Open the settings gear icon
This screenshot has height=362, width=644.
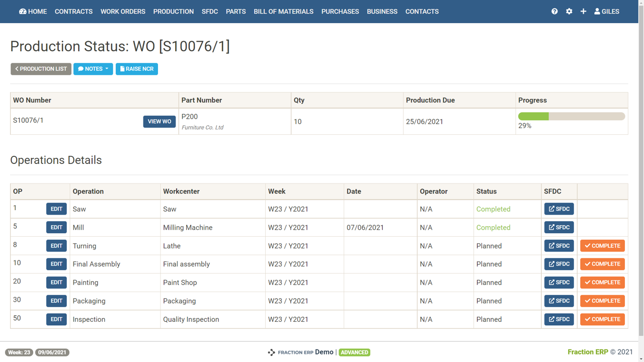(x=569, y=12)
